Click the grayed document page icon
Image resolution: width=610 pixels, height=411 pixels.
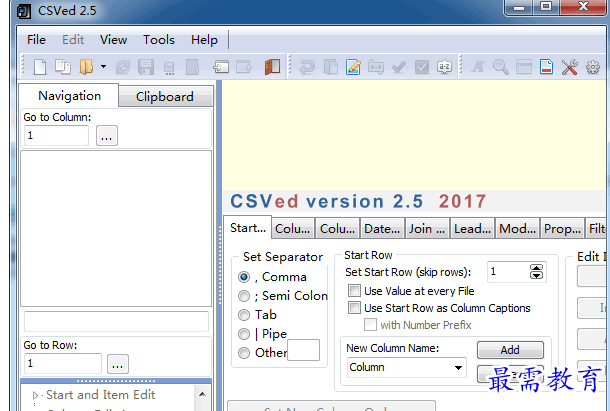click(x=192, y=67)
